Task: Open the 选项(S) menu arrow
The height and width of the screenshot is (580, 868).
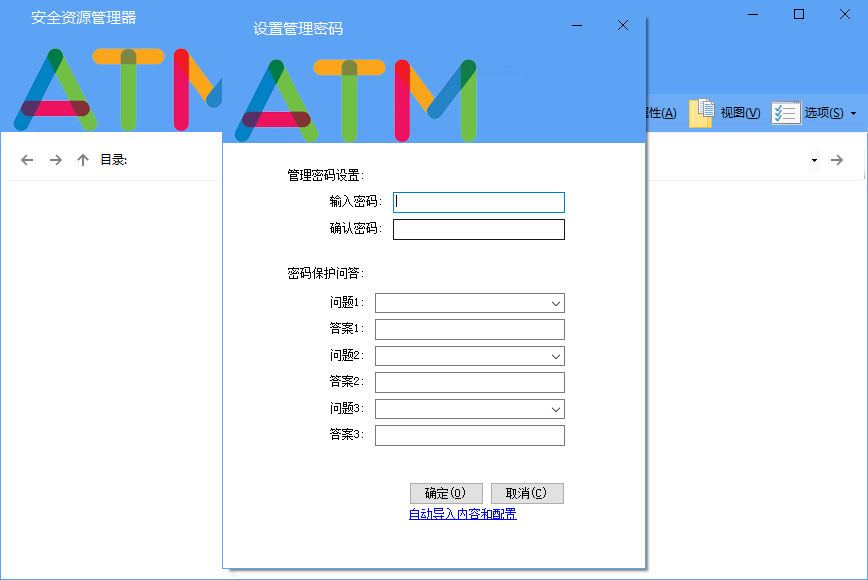Action: (x=853, y=113)
